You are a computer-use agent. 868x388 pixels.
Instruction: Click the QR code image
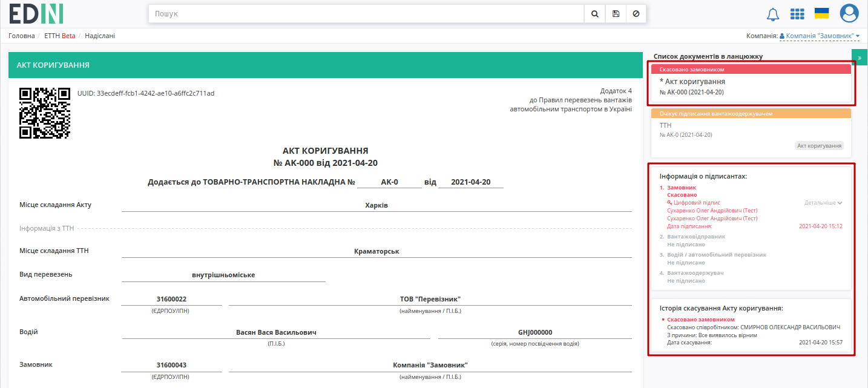point(45,113)
